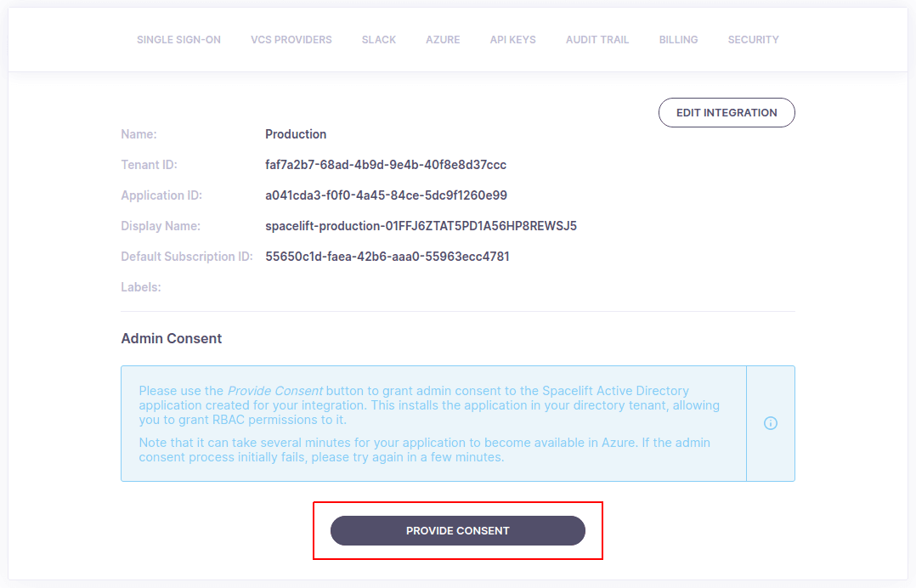Switch to the SECURITY tab
The height and width of the screenshot is (588, 916).
[x=753, y=39]
